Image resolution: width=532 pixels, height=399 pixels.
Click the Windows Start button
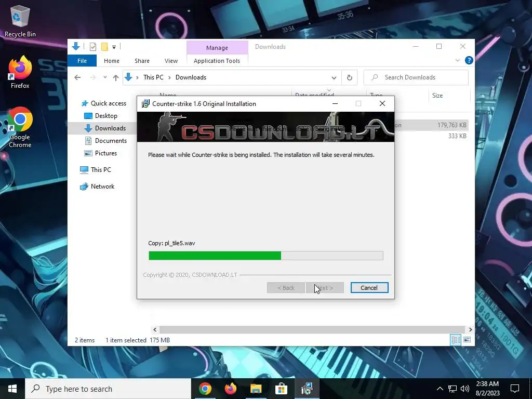12,389
